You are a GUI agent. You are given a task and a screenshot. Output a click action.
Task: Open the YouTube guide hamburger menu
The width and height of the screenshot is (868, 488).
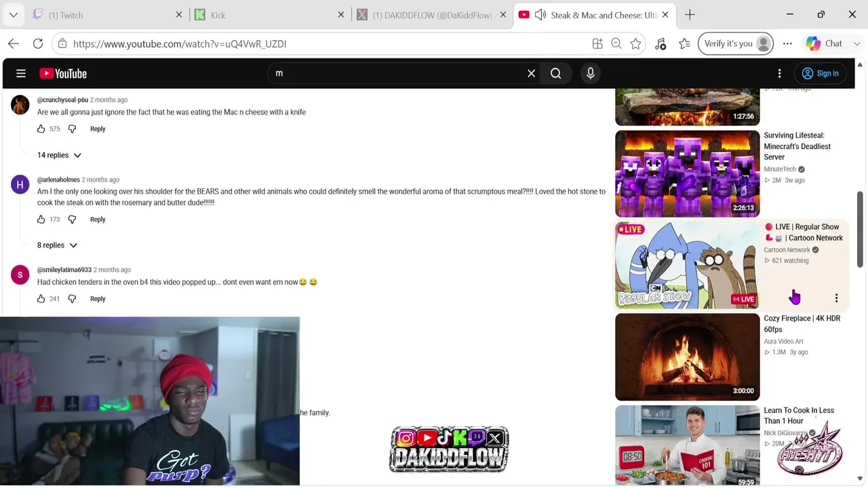21,73
